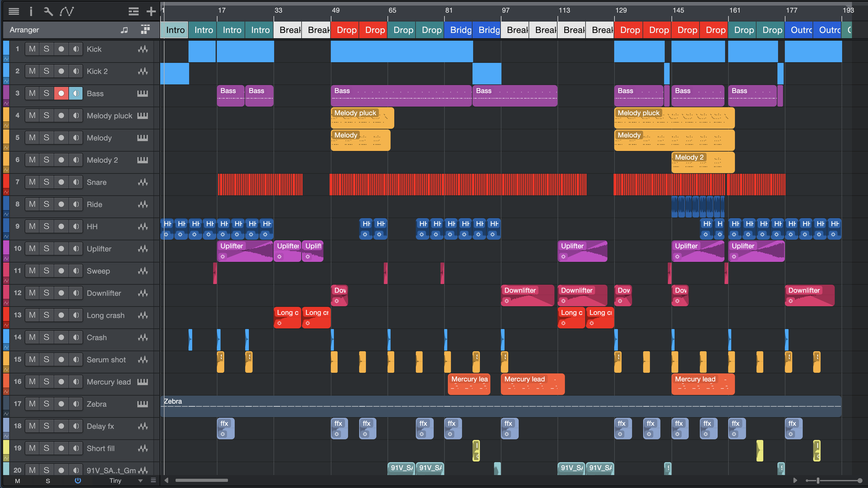Viewport: 868px width, 488px height.
Task: Open the track height list icon
Action: click(x=133, y=11)
